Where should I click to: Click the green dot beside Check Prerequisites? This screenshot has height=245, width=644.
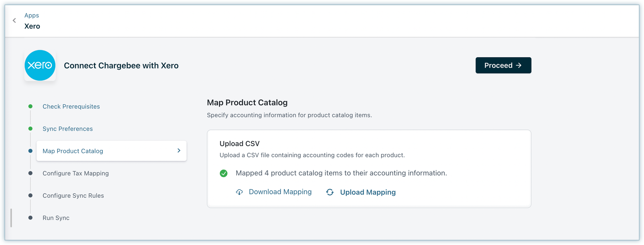pyautogui.click(x=31, y=106)
